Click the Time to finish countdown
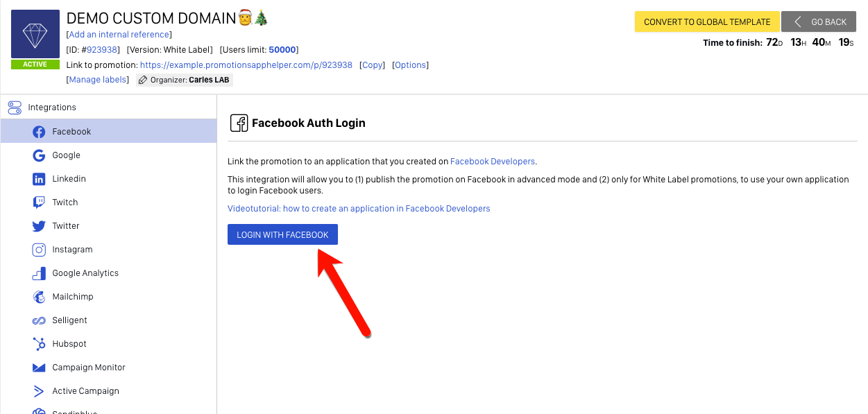Viewport: 868px width, 414px height. (x=778, y=42)
